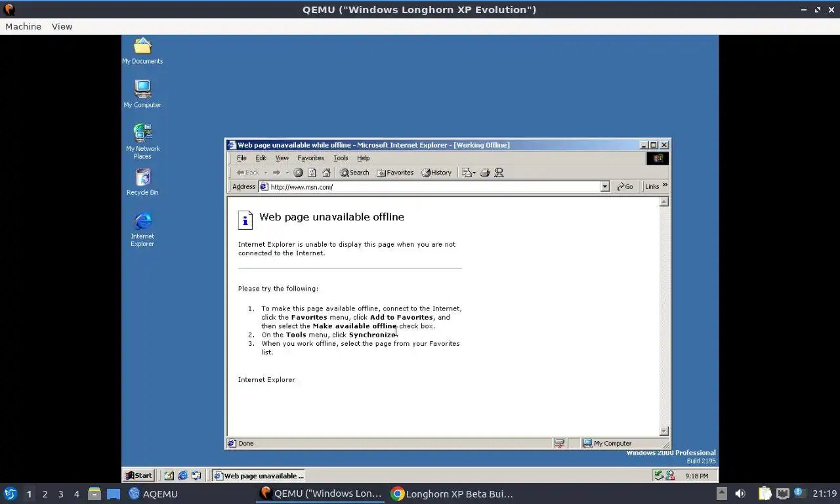
Task: Select the Recycle Bin icon
Action: click(142, 182)
